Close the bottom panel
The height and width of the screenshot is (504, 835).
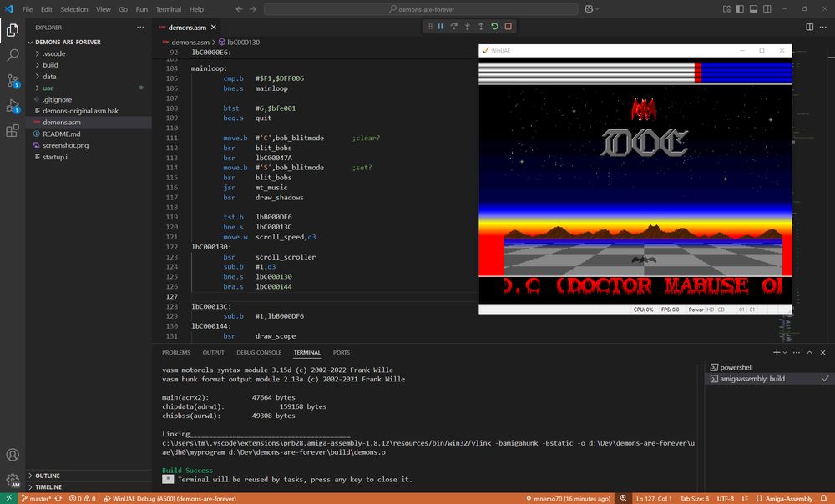coord(822,352)
